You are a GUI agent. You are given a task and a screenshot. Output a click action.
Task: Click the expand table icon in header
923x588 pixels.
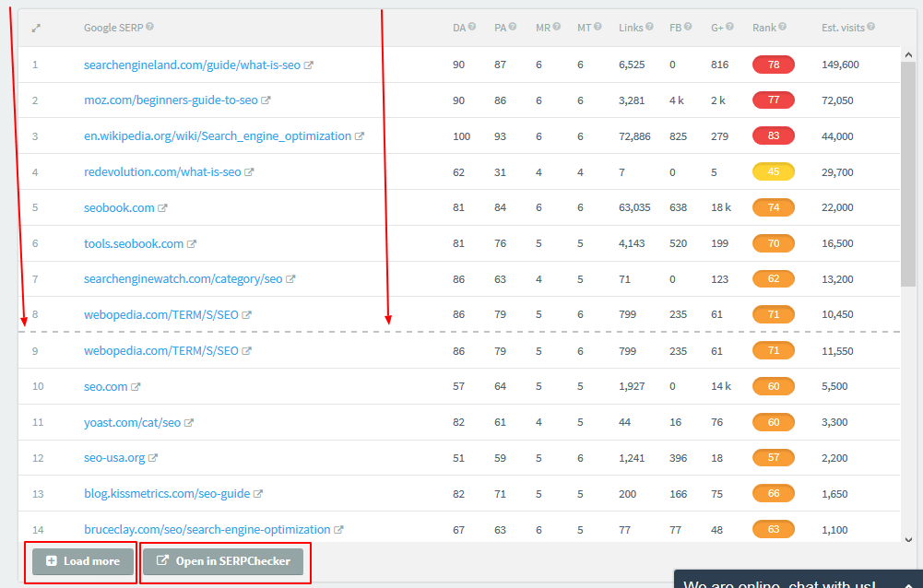(x=36, y=28)
